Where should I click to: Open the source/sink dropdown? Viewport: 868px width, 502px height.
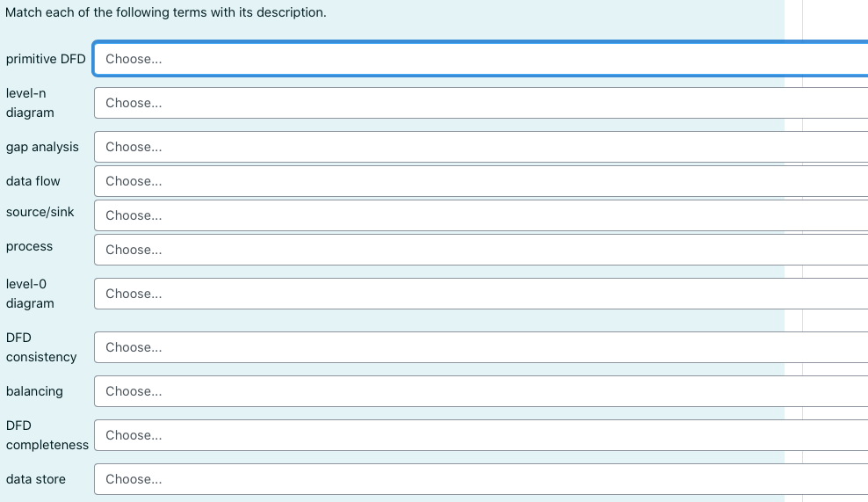tap(481, 215)
